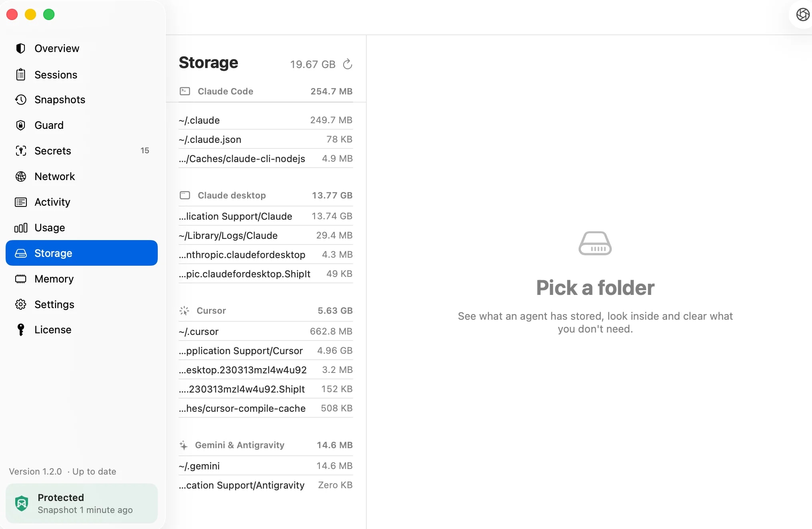Click the Memory chip icon

tap(20, 279)
